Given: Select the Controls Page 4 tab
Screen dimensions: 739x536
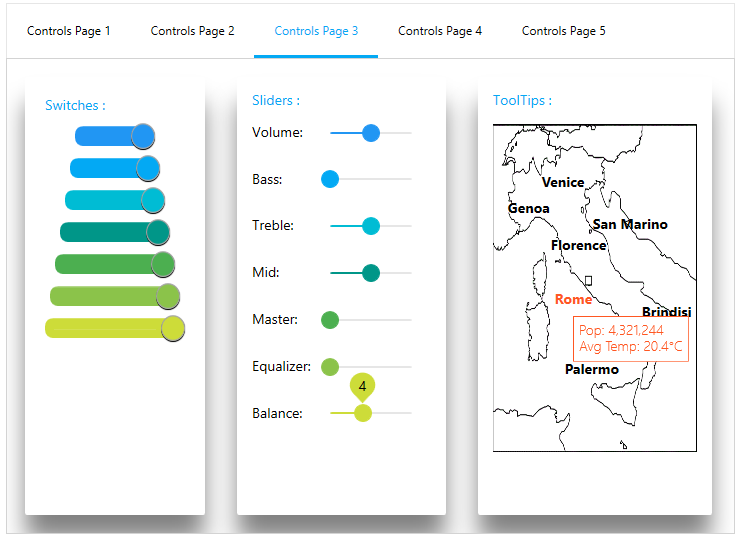Looking at the screenshot, I should pyautogui.click(x=440, y=31).
